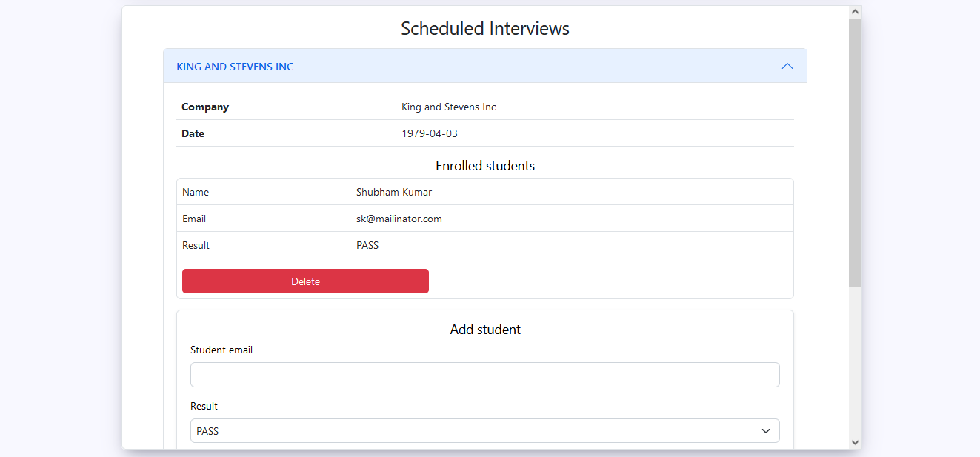Image resolution: width=980 pixels, height=457 pixels.
Task: Click the Date row label
Action: (193, 134)
